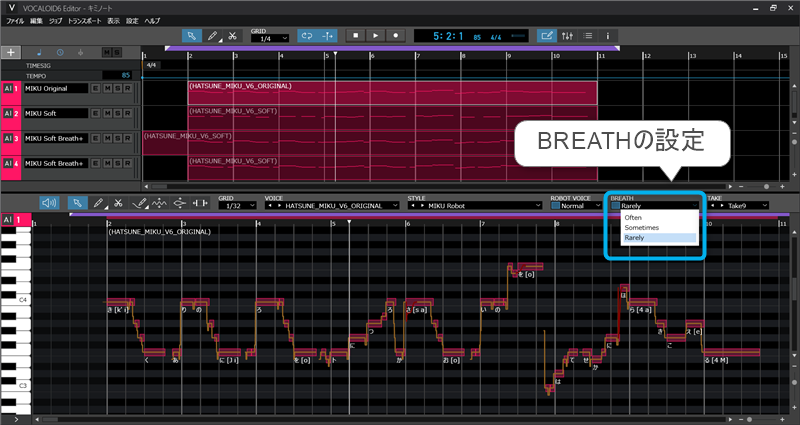The height and width of the screenshot is (425, 800).
Task: Choose Sometimes in the BREATH list
Action: [x=660, y=228]
